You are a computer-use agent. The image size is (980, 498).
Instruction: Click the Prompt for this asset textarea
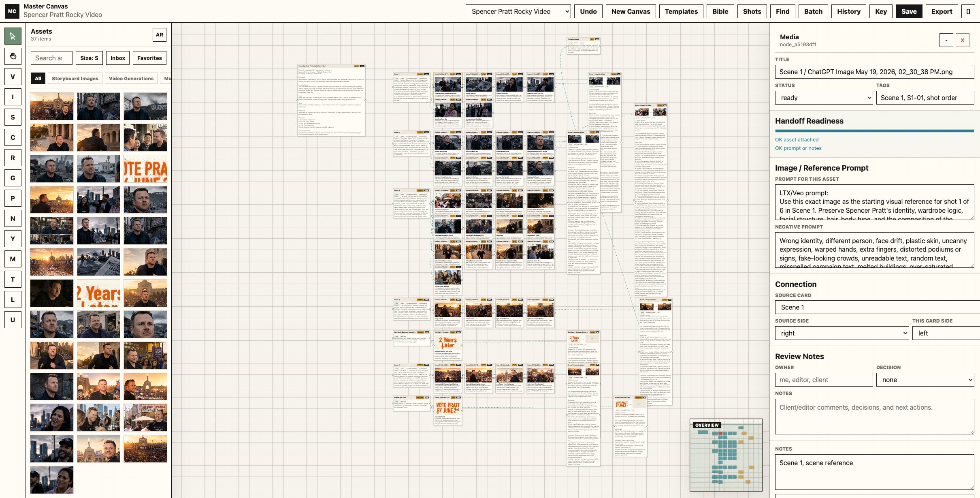[874, 202]
